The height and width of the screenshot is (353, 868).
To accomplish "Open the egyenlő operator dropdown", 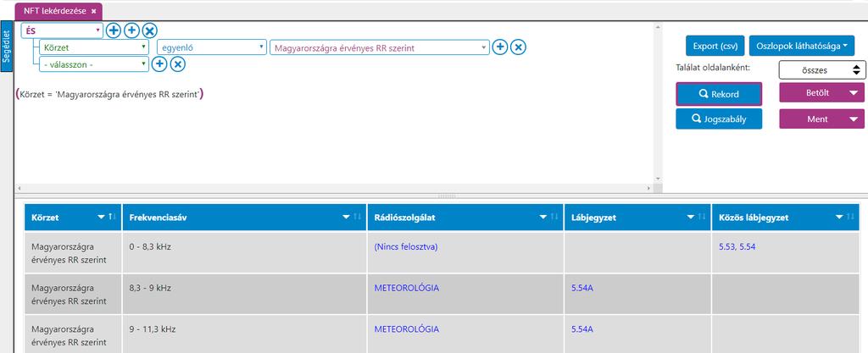I will pyautogui.click(x=212, y=47).
